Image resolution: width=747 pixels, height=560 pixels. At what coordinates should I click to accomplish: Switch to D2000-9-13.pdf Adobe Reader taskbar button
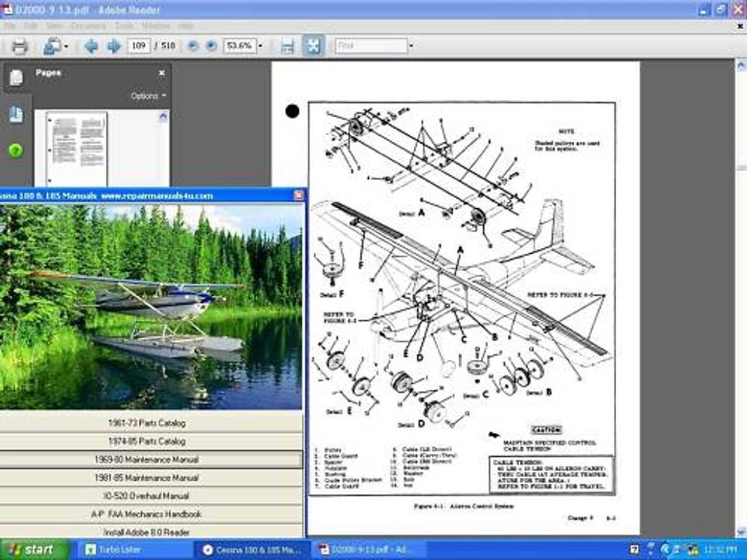tap(368, 549)
